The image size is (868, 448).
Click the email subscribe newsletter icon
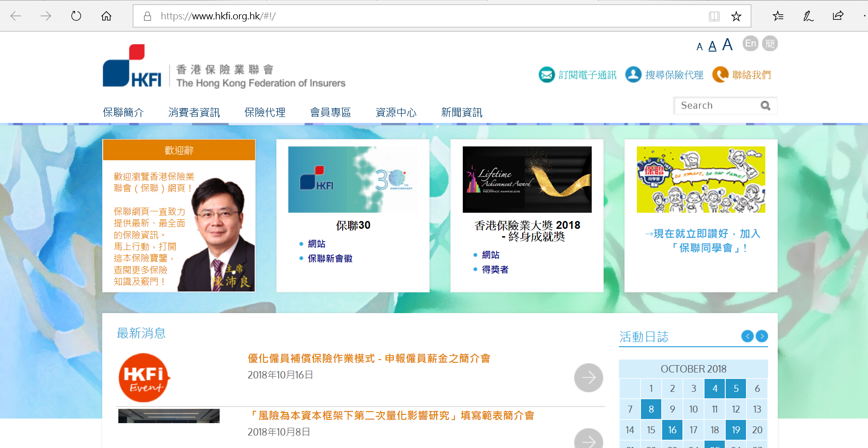point(547,75)
